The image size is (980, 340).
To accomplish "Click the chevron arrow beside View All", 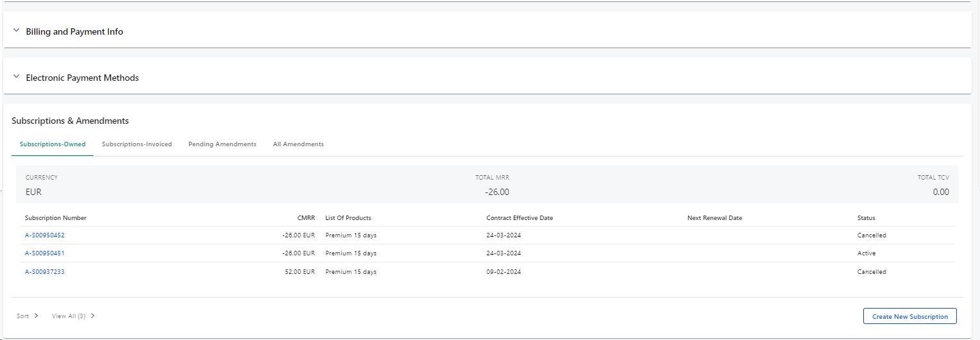I will [93, 316].
